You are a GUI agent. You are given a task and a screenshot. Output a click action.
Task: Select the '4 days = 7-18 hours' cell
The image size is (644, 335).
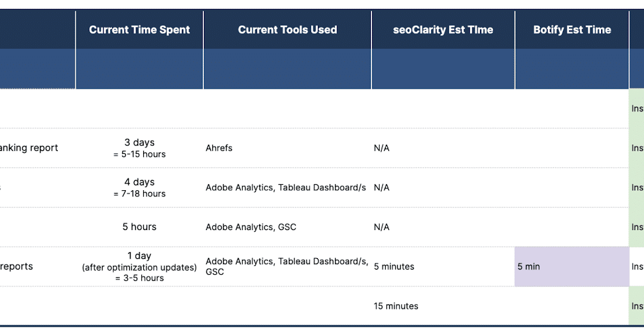140,187
